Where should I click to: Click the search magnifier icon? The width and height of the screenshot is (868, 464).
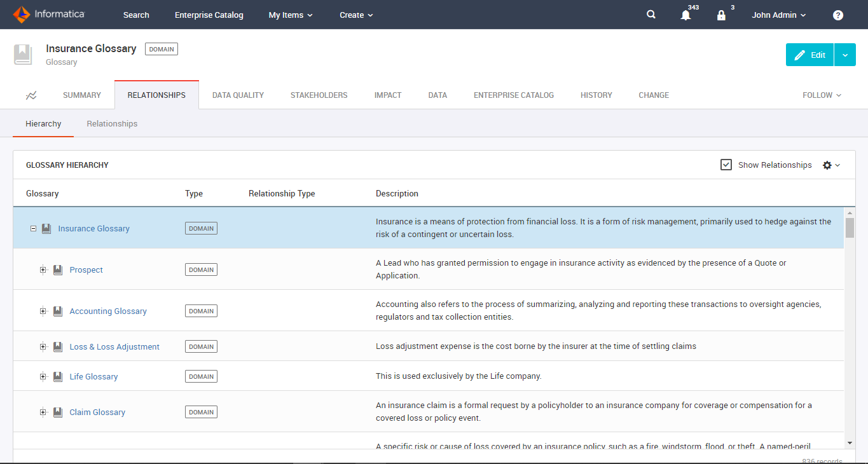[x=651, y=14]
